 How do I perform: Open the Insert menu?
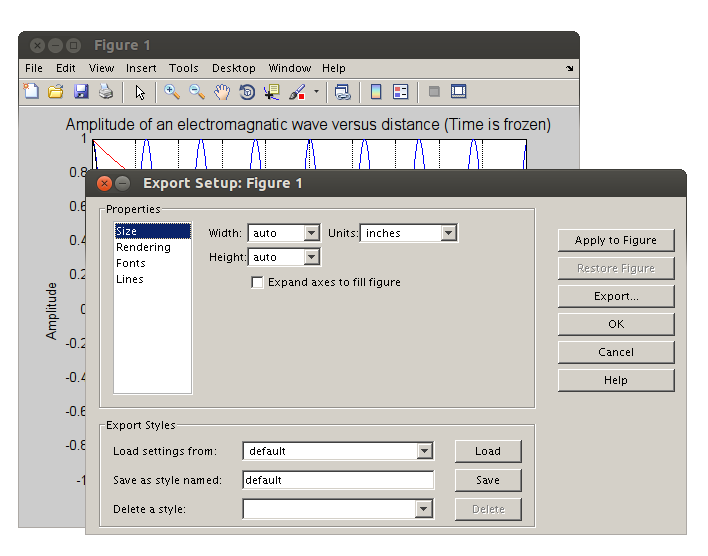[x=141, y=68]
